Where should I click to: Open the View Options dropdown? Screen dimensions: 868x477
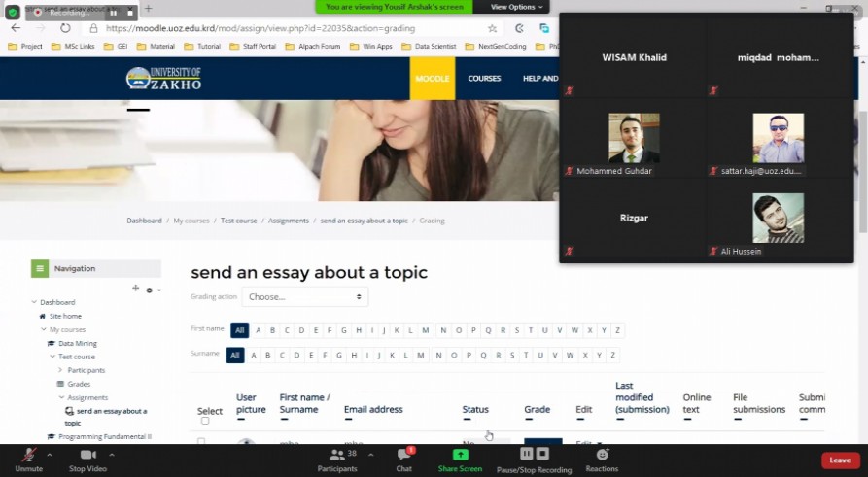pyautogui.click(x=513, y=7)
